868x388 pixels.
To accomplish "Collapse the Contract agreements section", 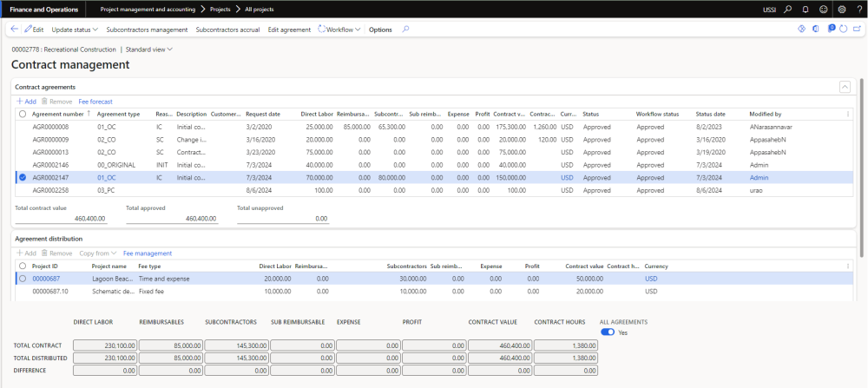I will tap(844, 87).
